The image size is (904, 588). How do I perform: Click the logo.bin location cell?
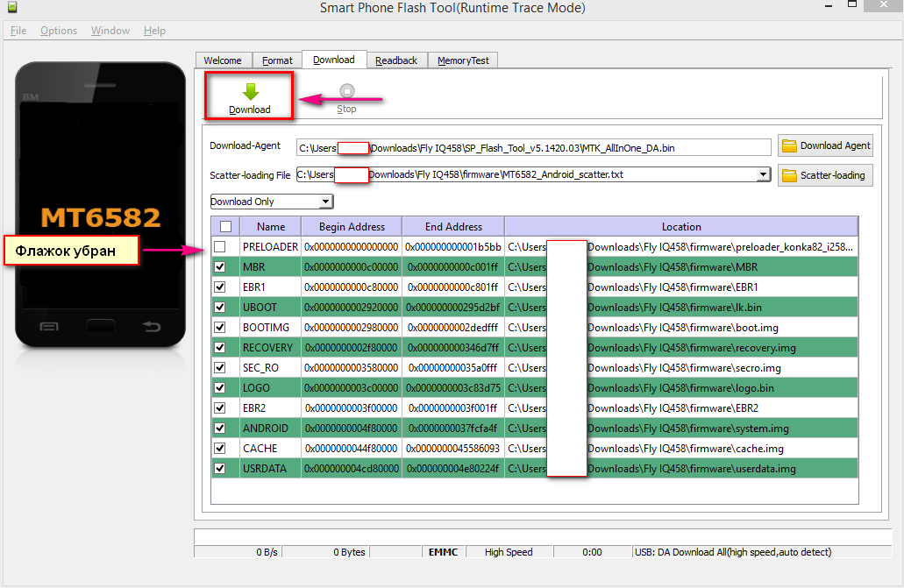pyautogui.click(x=681, y=388)
